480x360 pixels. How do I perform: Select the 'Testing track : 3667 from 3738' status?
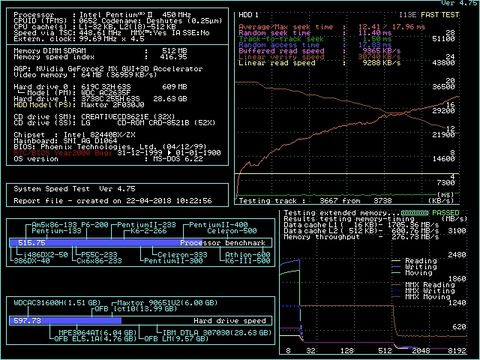coord(315,201)
